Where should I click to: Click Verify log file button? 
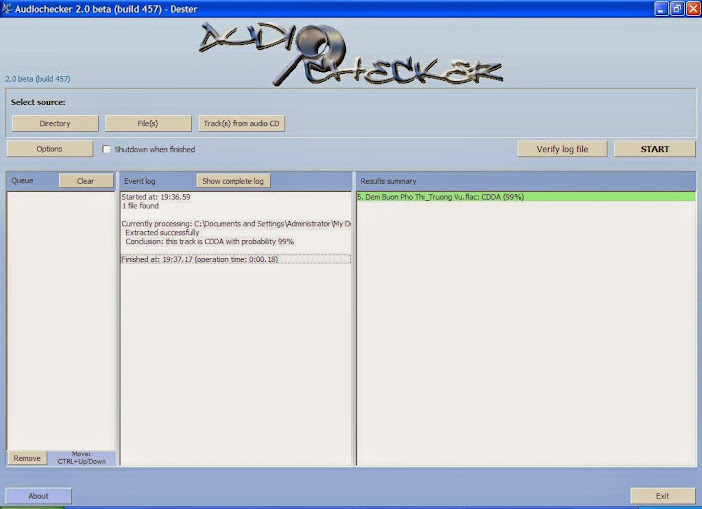click(562, 149)
